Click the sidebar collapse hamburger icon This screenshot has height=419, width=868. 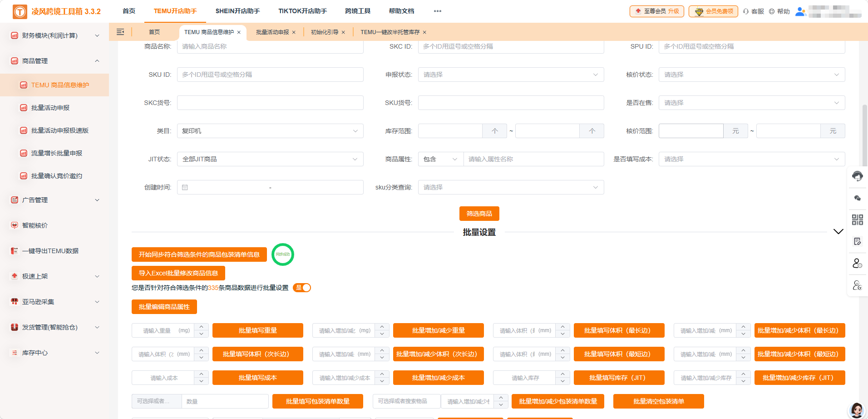click(x=120, y=32)
